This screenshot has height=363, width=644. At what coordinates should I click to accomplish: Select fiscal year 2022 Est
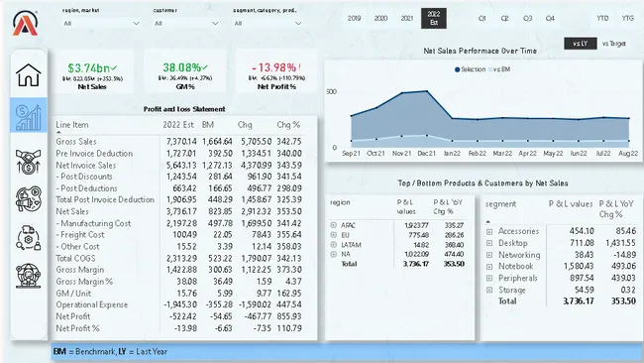pyautogui.click(x=434, y=18)
